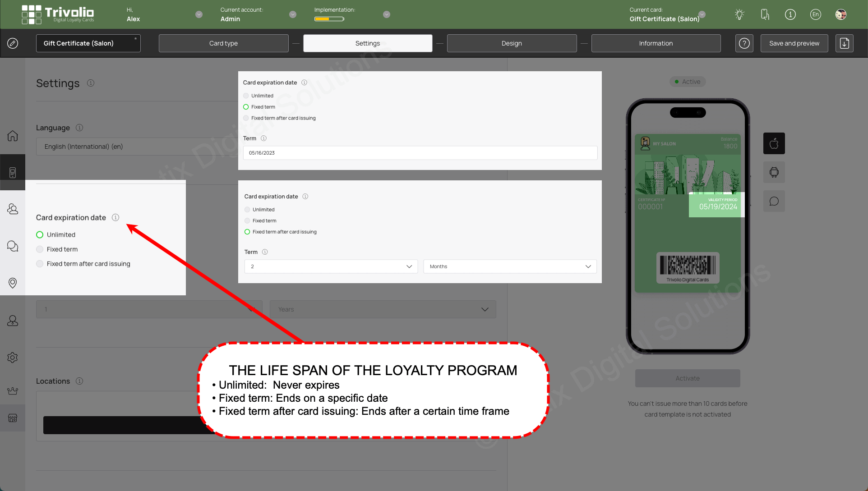This screenshot has width=868, height=491.
Task: Open the crown subscription sidebar icon
Action: (13, 390)
